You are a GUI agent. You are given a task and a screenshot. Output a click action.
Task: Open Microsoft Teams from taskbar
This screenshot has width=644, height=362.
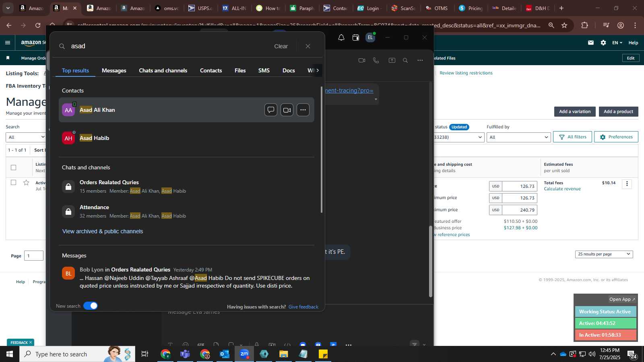point(185,354)
